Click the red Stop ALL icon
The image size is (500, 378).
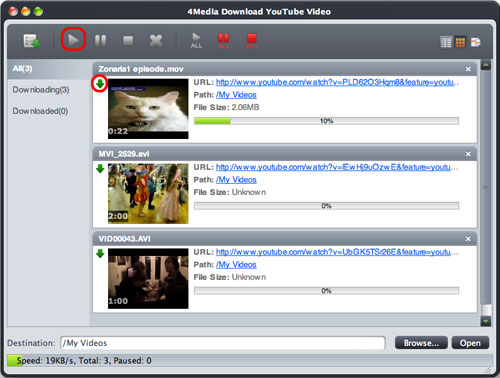(252, 41)
